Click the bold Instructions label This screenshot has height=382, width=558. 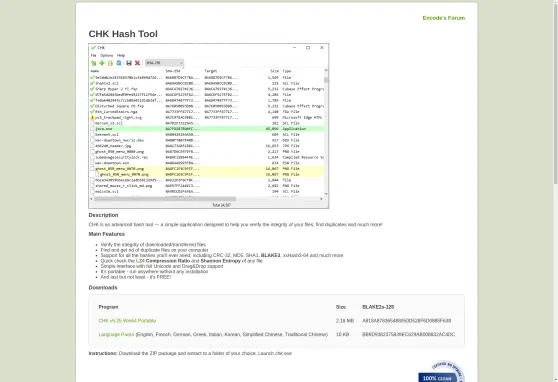pos(103,353)
